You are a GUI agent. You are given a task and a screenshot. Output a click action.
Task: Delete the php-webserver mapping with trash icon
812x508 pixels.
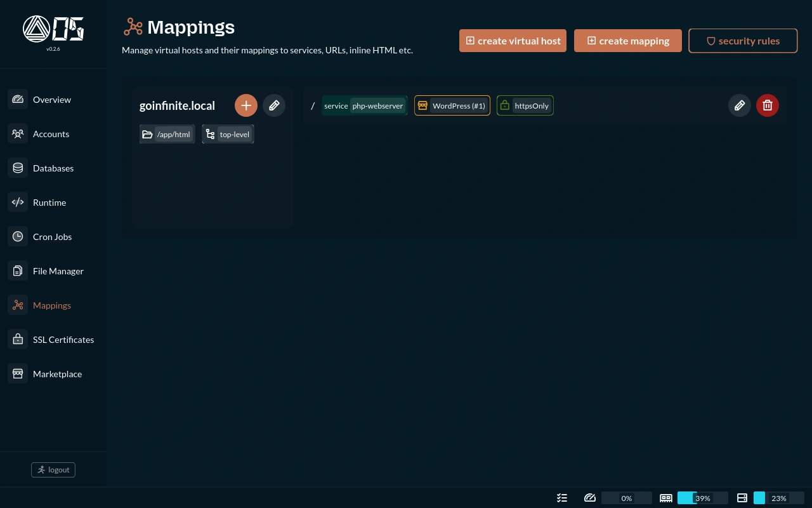(767, 105)
